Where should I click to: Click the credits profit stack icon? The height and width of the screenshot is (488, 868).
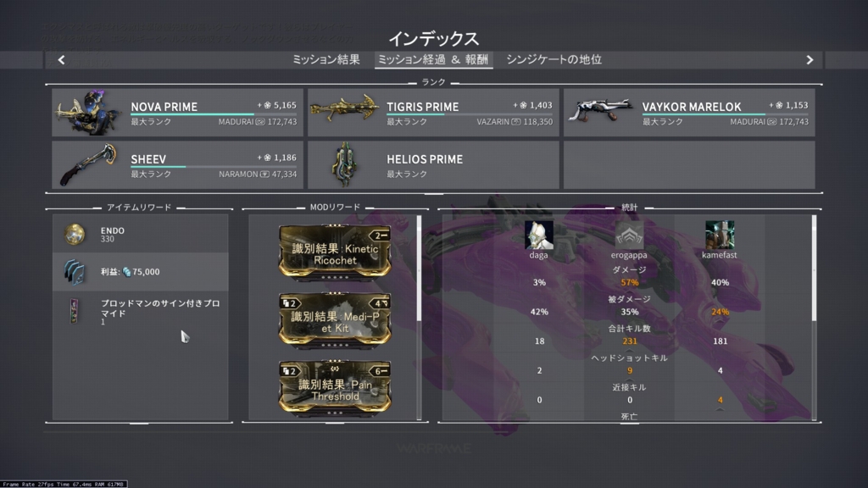(75, 272)
